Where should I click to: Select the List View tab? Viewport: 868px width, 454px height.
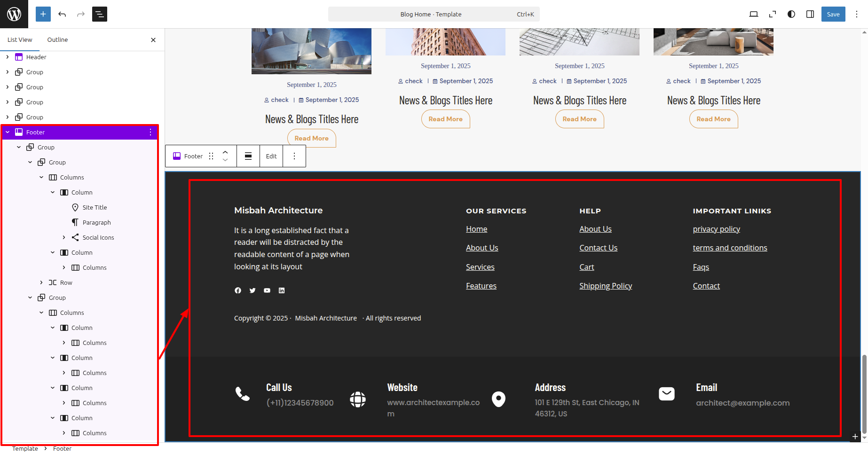click(20, 39)
